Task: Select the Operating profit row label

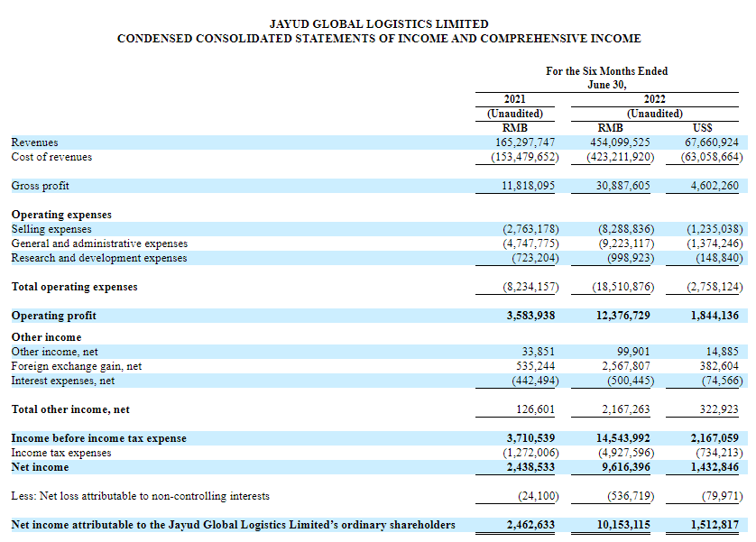Action: point(53,316)
